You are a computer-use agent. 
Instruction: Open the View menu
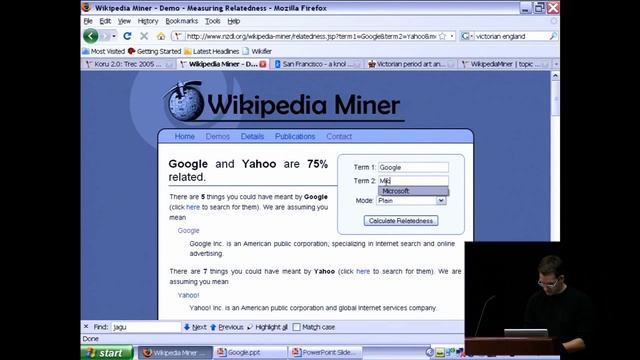pos(124,21)
